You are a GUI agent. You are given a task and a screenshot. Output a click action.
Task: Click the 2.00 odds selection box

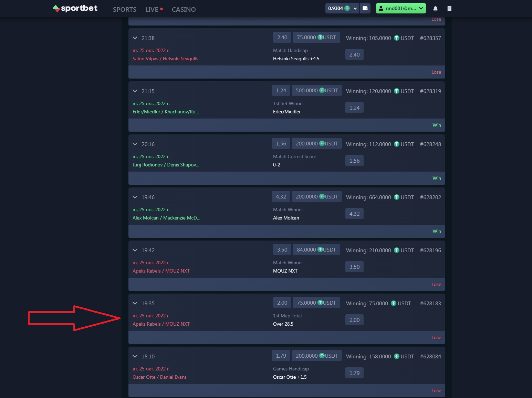[354, 320]
